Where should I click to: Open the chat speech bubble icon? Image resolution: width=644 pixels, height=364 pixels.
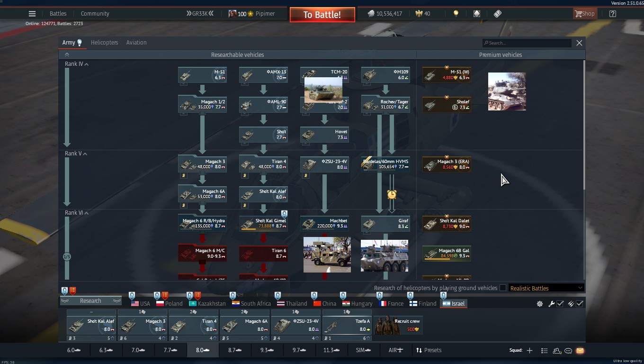568,351
